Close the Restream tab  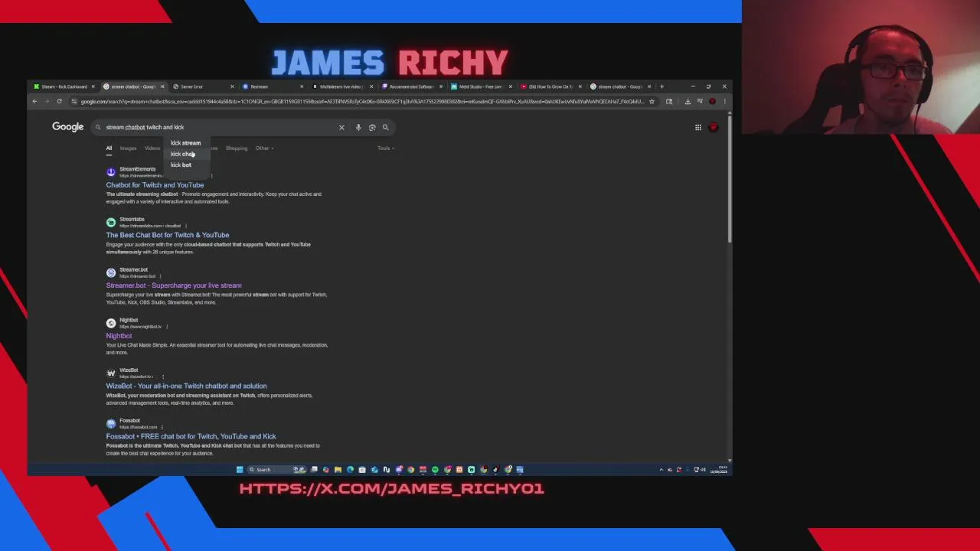pos(302,86)
